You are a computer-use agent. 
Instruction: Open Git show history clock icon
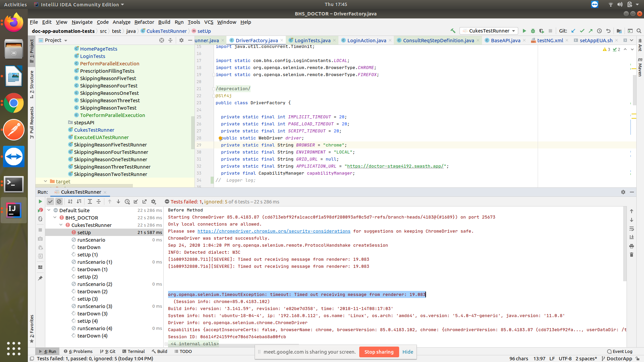coord(599,31)
